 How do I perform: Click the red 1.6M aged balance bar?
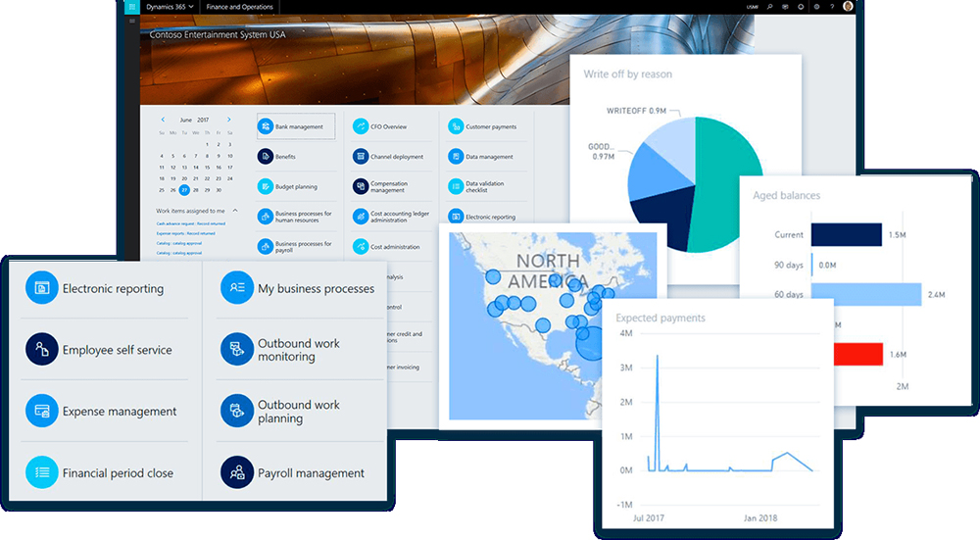pos(858,355)
